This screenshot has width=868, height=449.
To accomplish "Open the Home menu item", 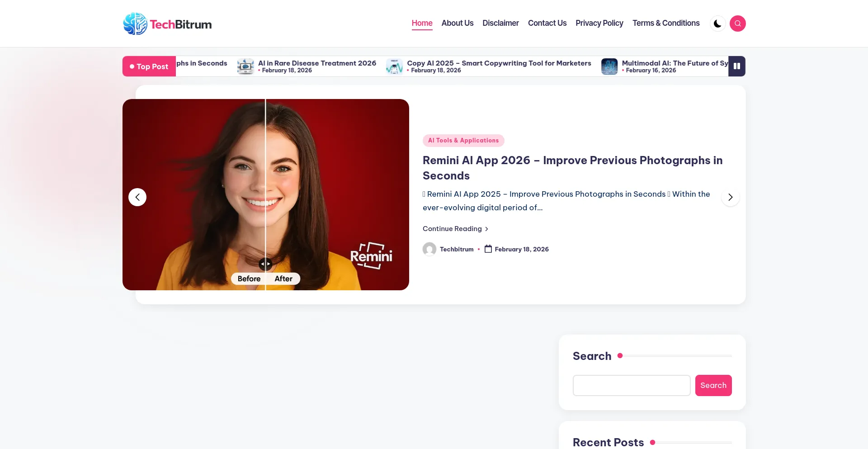I will pos(422,23).
